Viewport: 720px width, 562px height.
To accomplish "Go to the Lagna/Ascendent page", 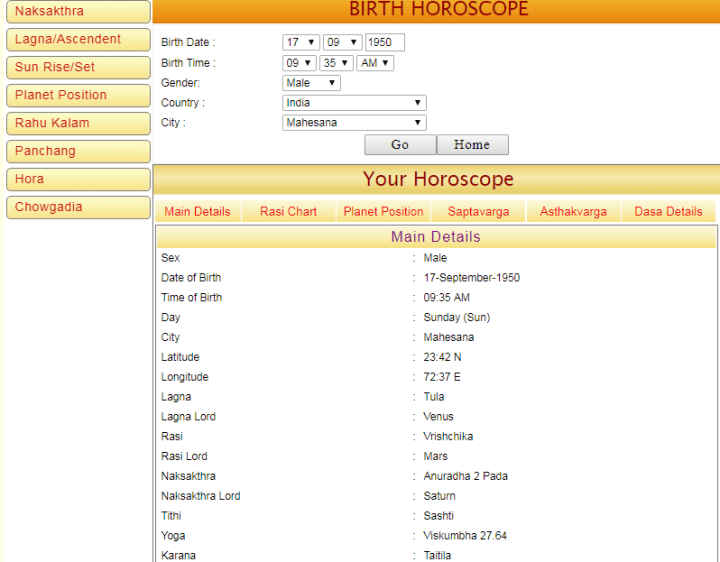I will (77, 40).
